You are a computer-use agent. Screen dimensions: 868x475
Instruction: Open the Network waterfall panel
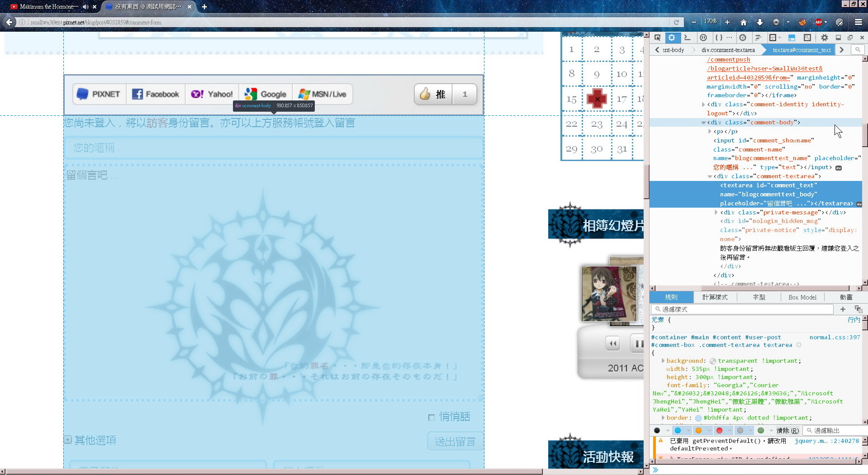(758, 38)
